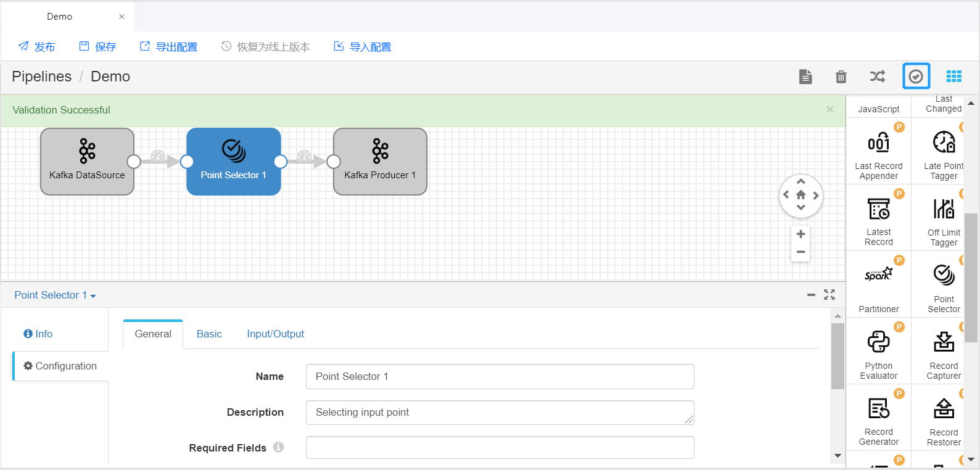Delete selected stage with trash icon
The height and width of the screenshot is (470, 980).
click(841, 76)
